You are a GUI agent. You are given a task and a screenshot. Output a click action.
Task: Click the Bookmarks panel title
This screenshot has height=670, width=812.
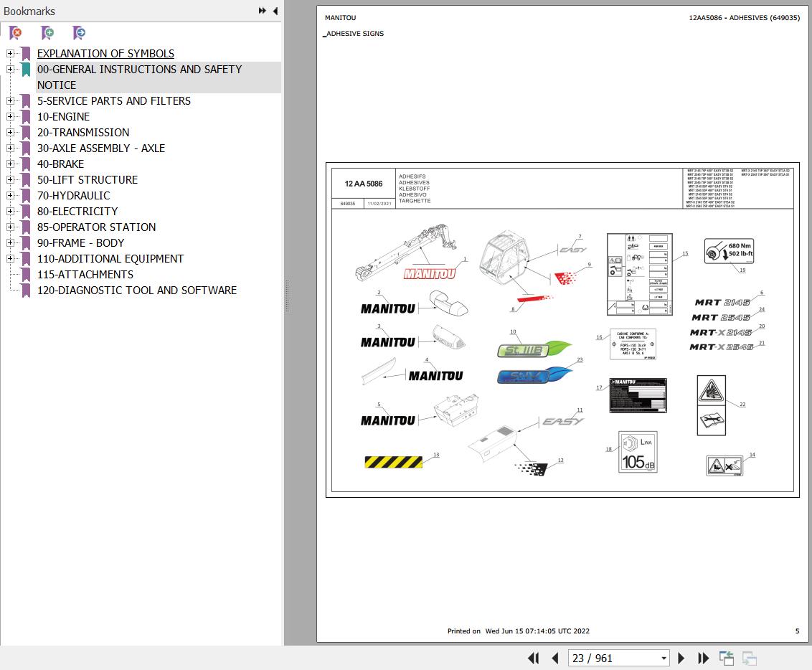tap(29, 11)
